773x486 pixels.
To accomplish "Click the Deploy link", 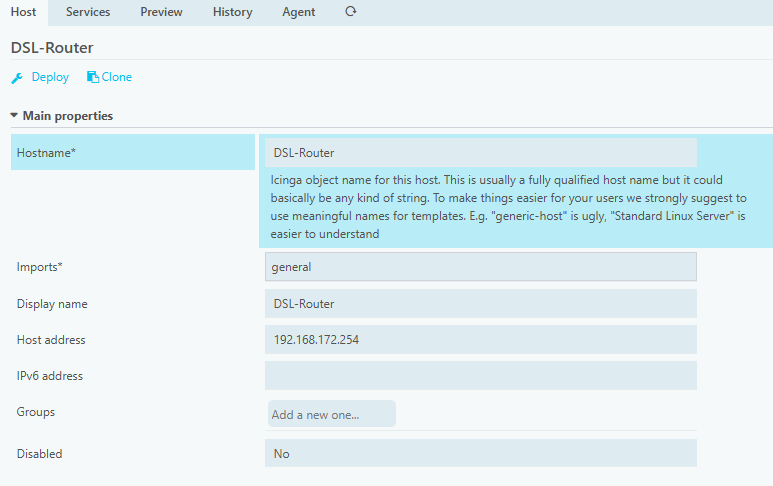I will pos(50,77).
